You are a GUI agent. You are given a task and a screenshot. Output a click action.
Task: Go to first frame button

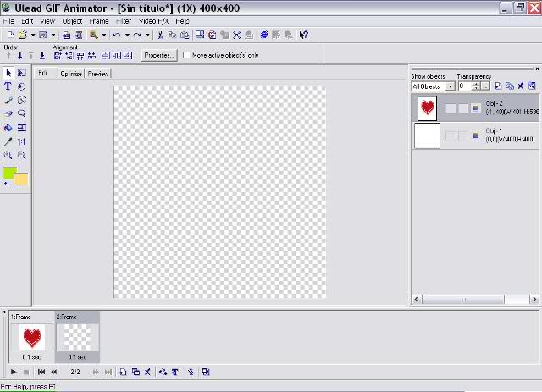41,372
